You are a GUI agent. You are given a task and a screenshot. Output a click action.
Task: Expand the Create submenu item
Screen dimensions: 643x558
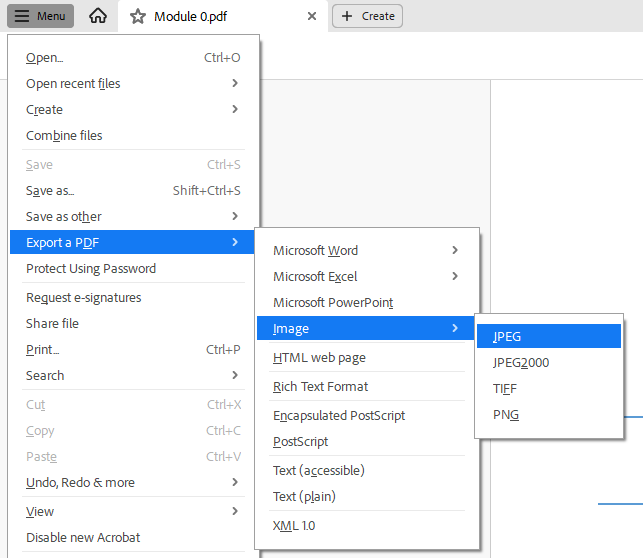(x=133, y=109)
